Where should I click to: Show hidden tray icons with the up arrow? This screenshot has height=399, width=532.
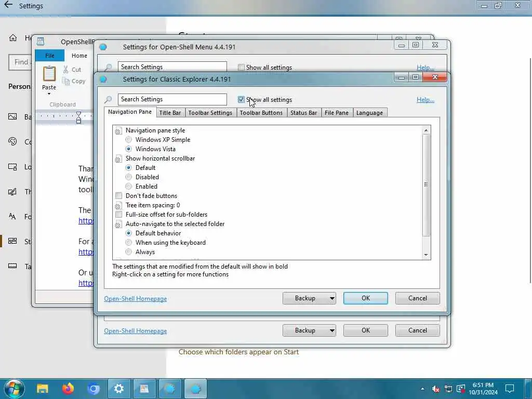point(422,389)
